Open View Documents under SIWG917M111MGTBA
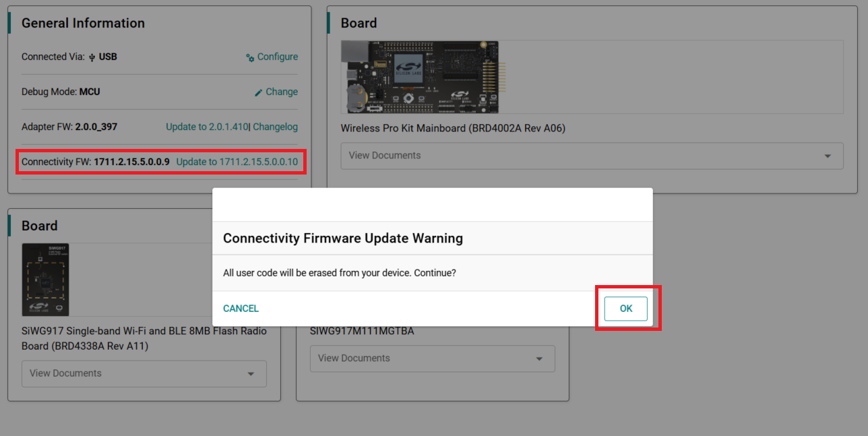Image resolution: width=868 pixels, height=436 pixels. (x=431, y=358)
